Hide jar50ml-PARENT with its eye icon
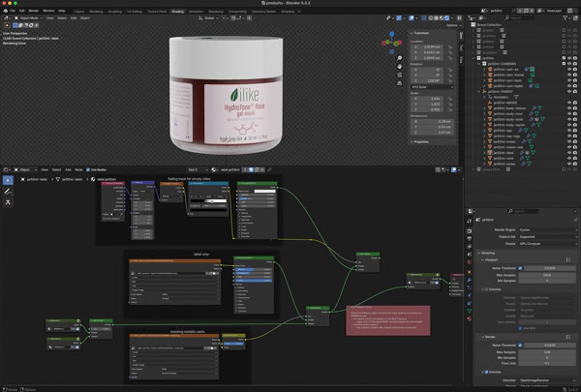 [x=569, y=92]
